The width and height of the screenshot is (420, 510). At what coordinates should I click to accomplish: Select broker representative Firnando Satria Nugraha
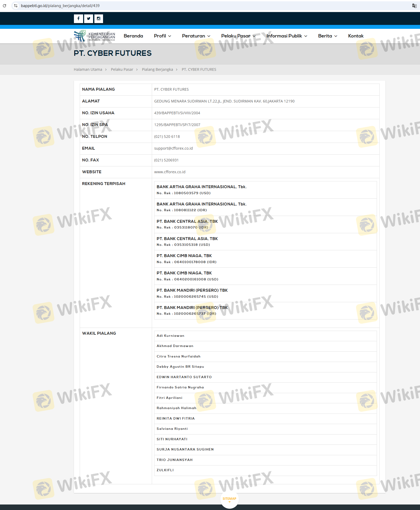pyautogui.click(x=266, y=388)
